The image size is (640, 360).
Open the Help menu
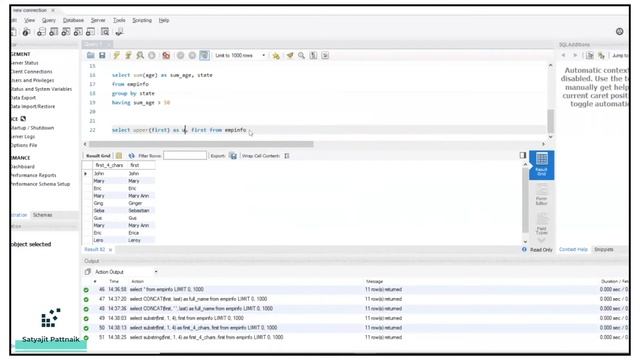coord(164,20)
